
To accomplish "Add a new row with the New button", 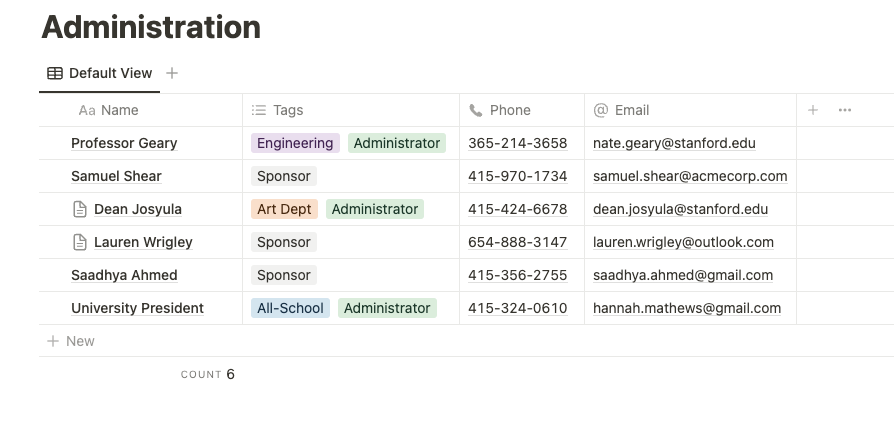I will [71, 341].
